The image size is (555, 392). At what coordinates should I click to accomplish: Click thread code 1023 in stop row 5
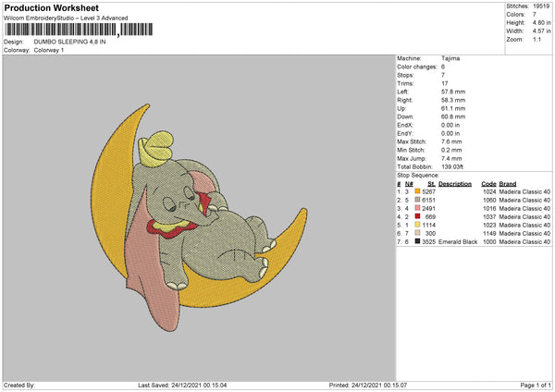[489, 225]
